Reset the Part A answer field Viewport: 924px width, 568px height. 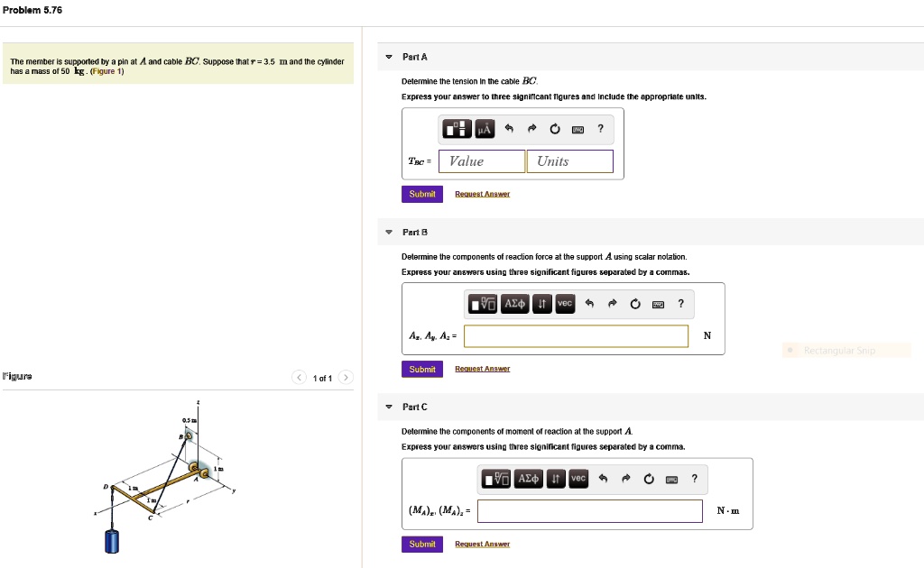(555, 129)
